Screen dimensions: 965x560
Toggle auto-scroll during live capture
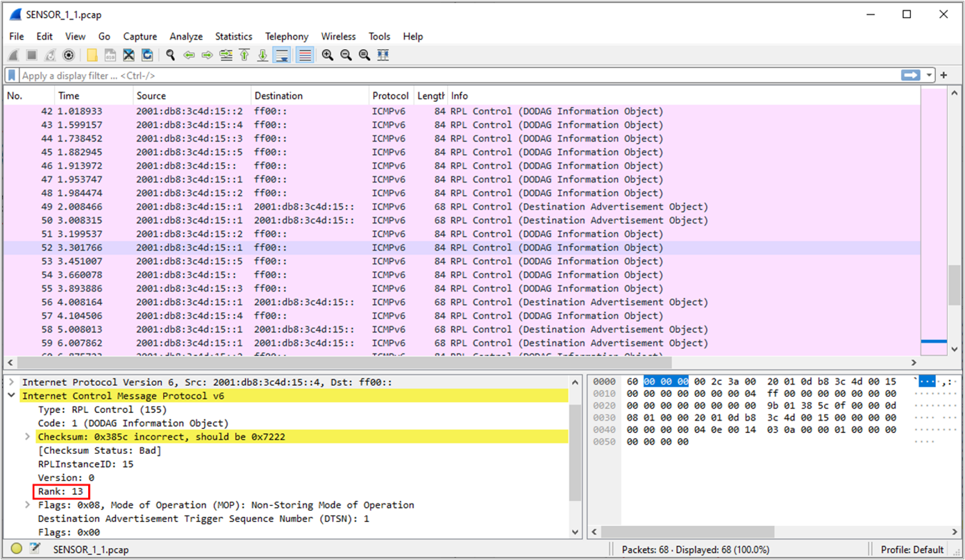coord(282,56)
